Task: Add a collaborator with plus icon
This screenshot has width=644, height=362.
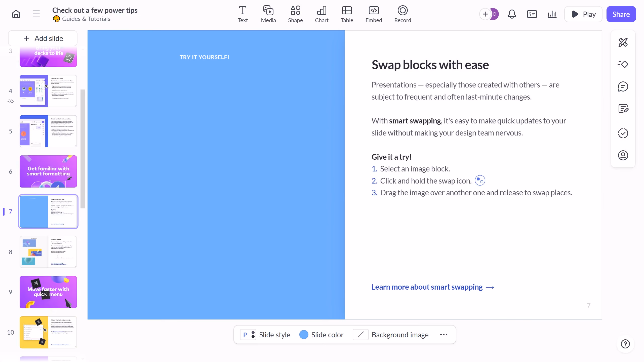Action: [x=485, y=14]
